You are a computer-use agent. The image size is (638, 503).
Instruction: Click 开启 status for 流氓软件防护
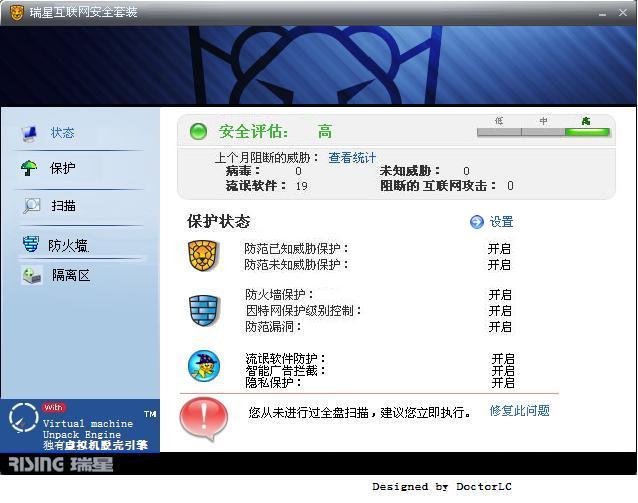503,359
